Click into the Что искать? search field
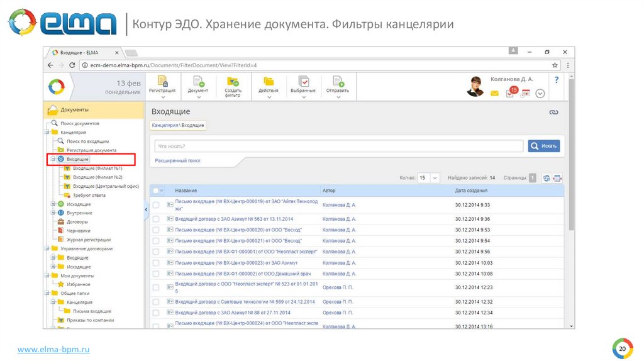Screen dimensions: 644x361 point(338,146)
